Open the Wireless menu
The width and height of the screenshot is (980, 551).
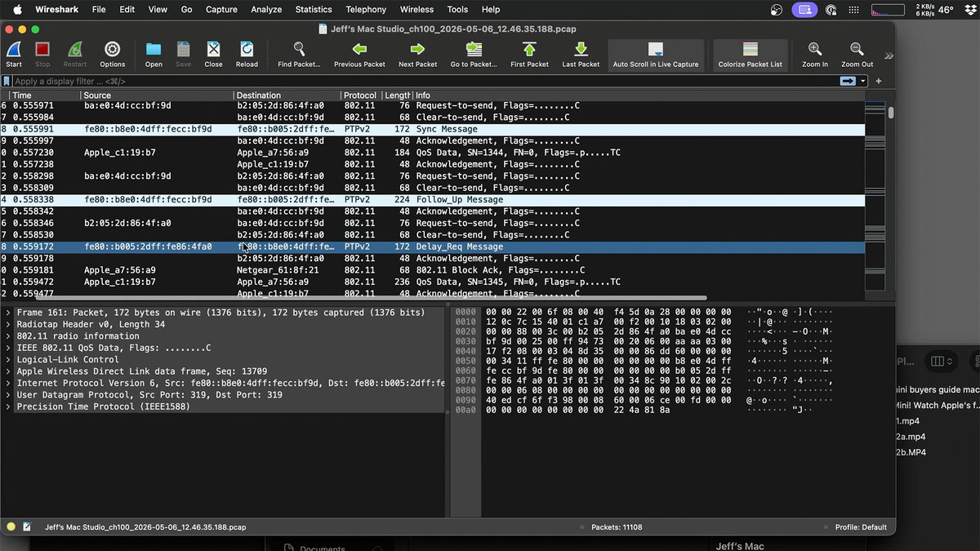pos(416,10)
